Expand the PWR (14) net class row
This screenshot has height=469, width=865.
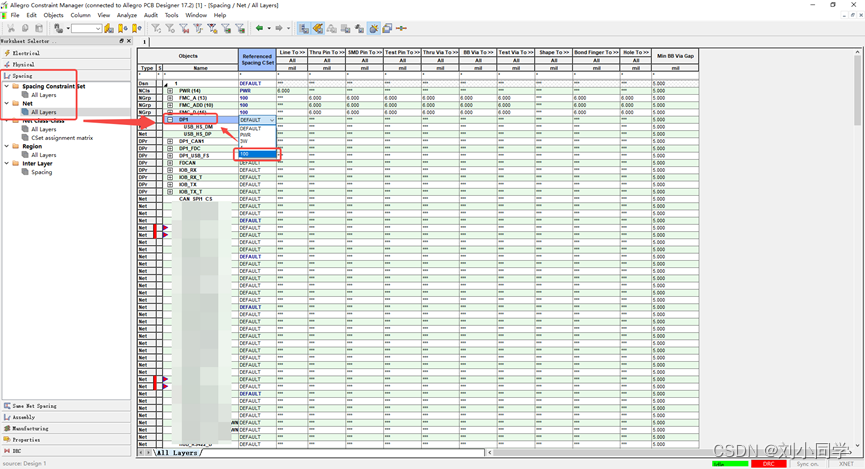point(170,91)
